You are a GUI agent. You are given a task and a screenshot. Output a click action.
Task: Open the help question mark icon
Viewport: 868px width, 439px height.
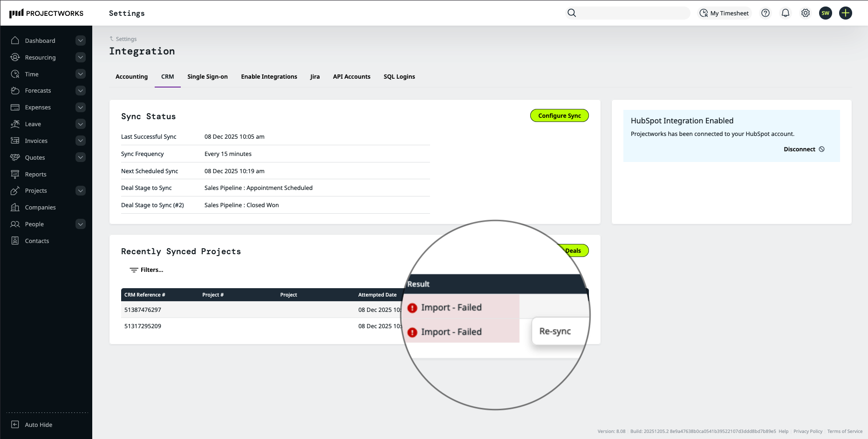765,13
